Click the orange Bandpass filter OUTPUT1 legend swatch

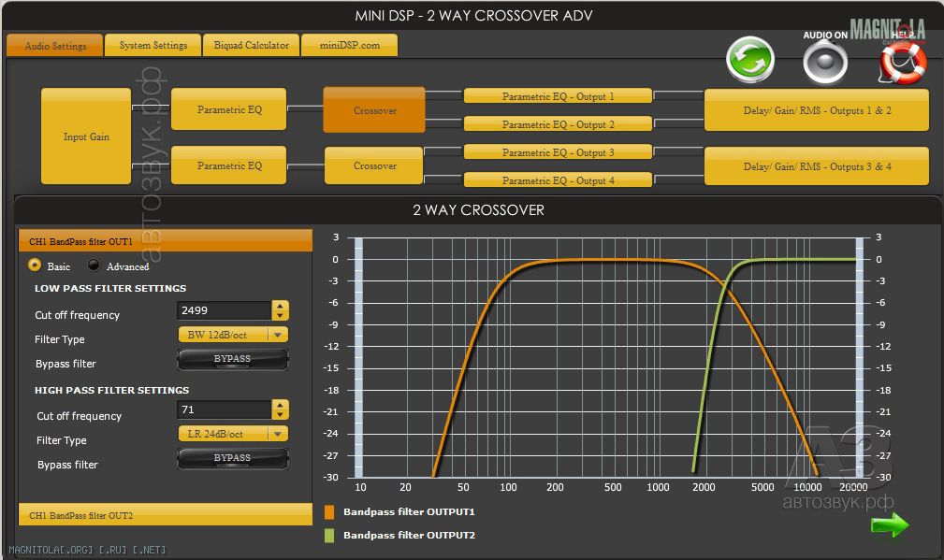tap(329, 512)
